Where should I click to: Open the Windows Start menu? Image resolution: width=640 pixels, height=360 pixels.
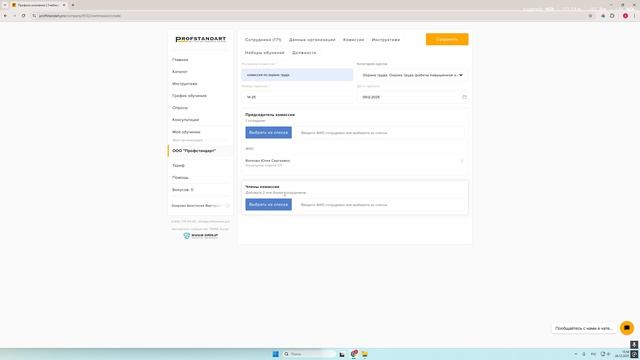coord(276,354)
